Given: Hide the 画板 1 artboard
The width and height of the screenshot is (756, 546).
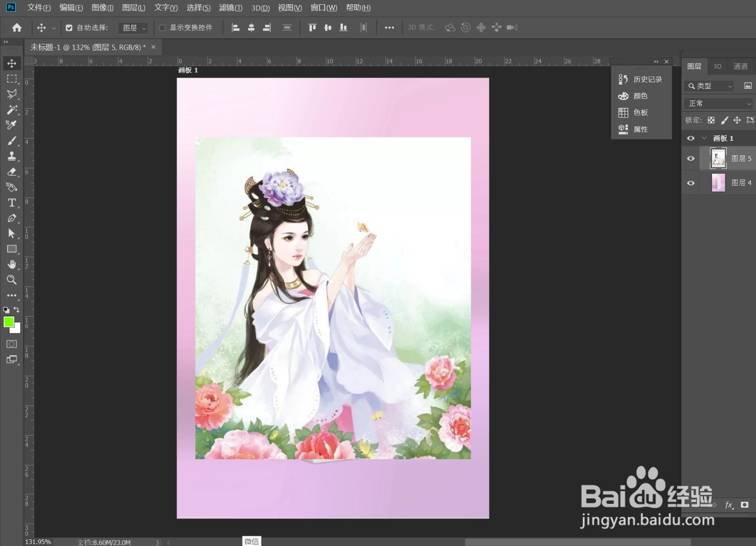Looking at the screenshot, I should [x=691, y=138].
